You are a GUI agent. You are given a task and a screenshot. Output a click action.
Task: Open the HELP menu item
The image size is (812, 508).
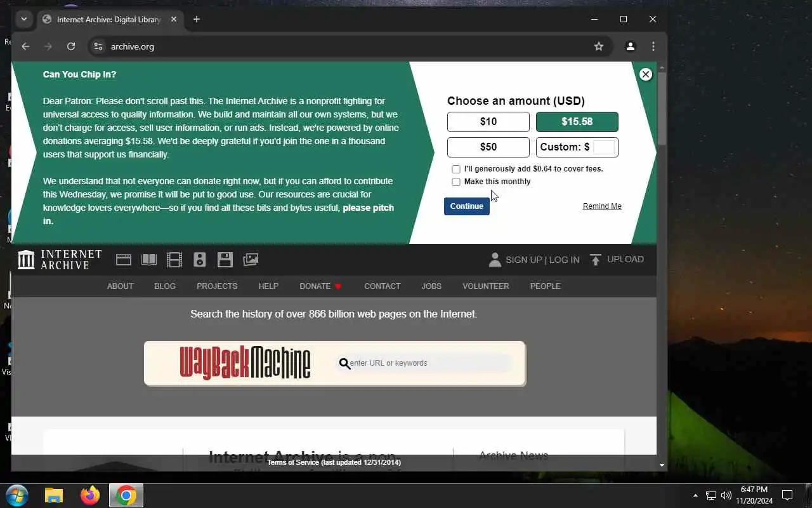[x=268, y=286]
